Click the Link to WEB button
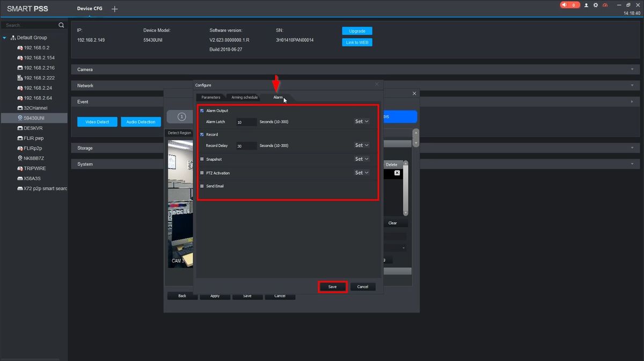Screen dimensions: 644x361 click(x=357, y=42)
